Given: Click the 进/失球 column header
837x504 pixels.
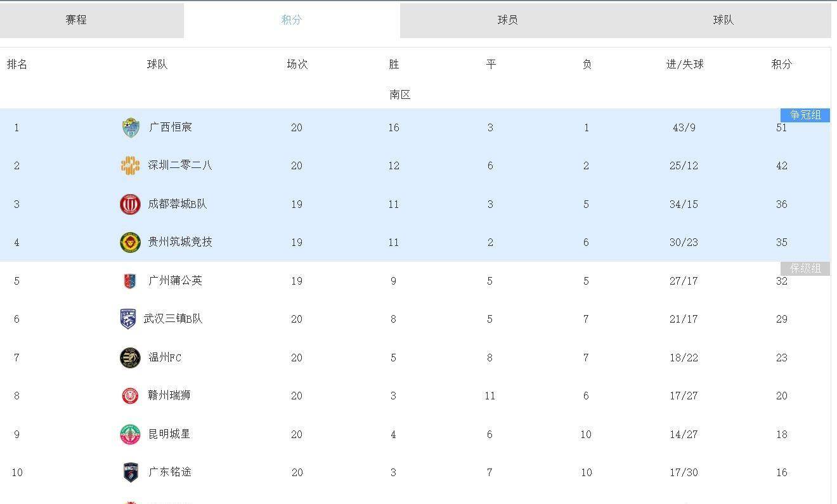Looking at the screenshot, I should coord(685,64).
